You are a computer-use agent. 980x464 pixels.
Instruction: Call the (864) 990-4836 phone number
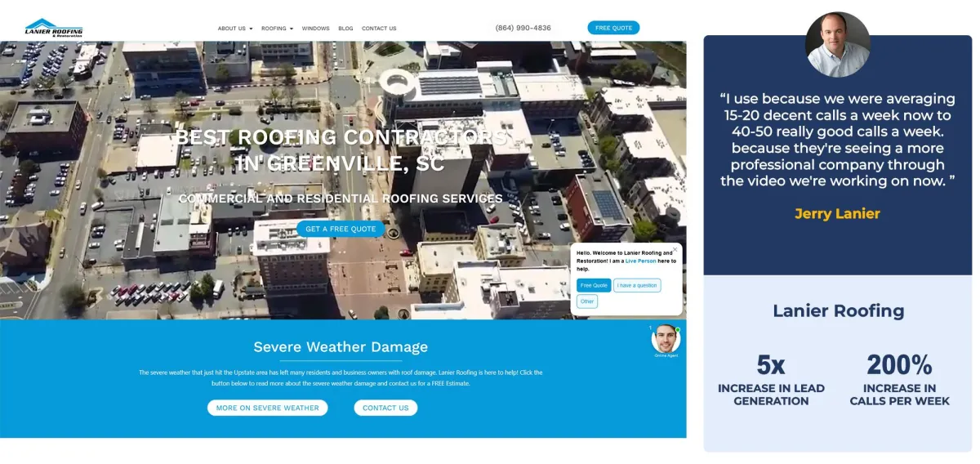tap(523, 28)
